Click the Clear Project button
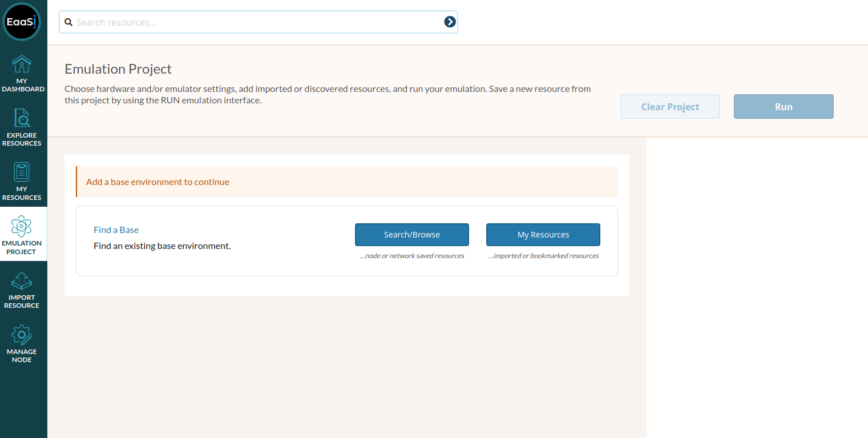The height and width of the screenshot is (438, 868). pos(670,107)
